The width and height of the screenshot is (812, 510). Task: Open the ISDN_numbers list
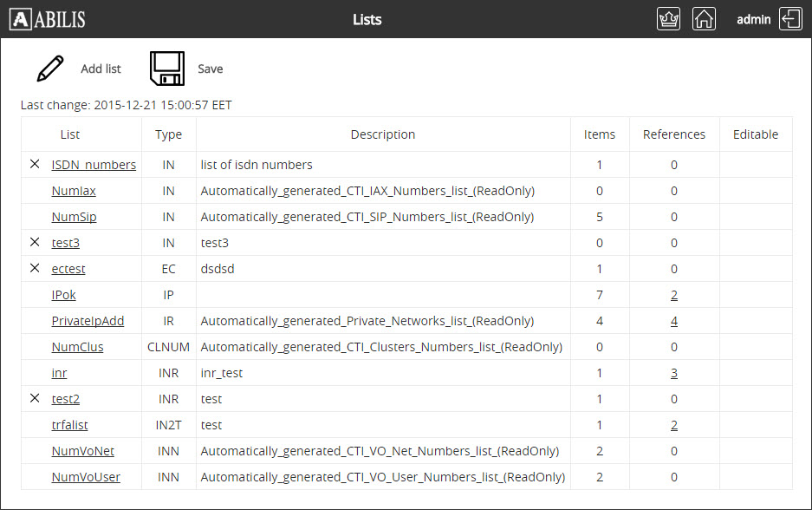tap(94, 165)
